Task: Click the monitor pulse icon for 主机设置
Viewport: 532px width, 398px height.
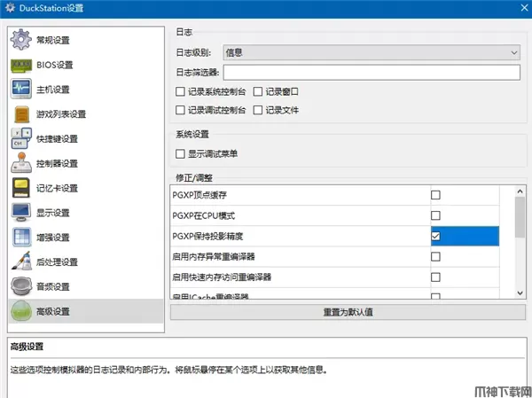Action: point(21,89)
